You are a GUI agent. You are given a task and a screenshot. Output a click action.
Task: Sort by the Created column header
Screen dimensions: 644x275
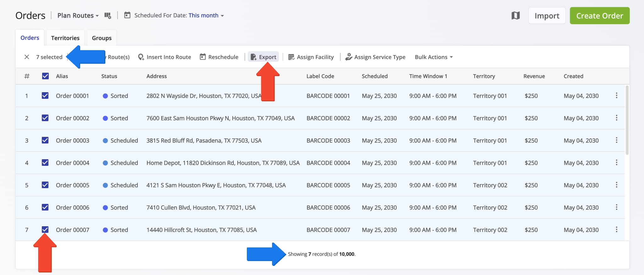pyautogui.click(x=573, y=76)
